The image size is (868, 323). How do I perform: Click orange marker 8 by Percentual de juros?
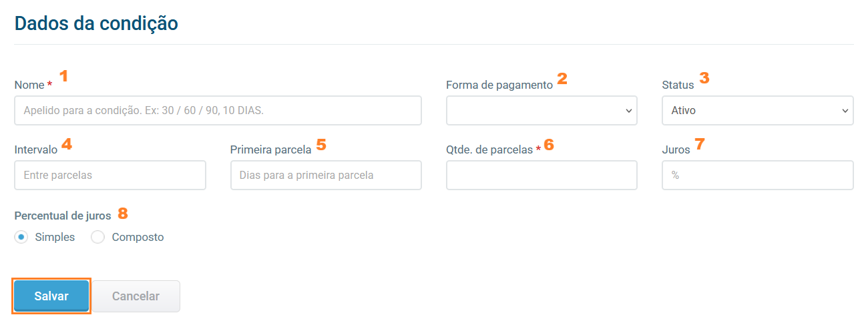122,214
